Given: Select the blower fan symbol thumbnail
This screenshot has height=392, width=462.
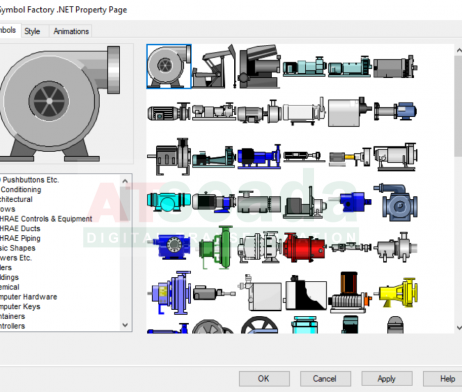Looking at the screenshot, I should pyautogui.click(x=169, y=66).
